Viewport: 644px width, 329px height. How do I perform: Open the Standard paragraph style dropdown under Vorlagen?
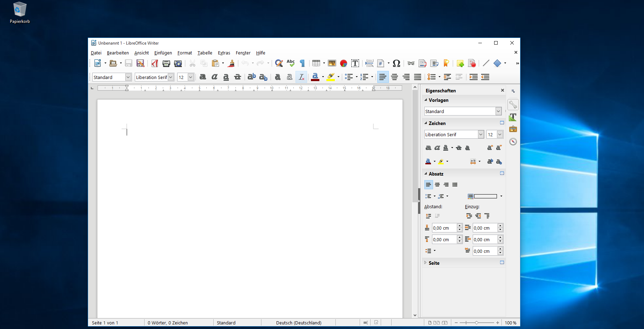tap(498, 111)
